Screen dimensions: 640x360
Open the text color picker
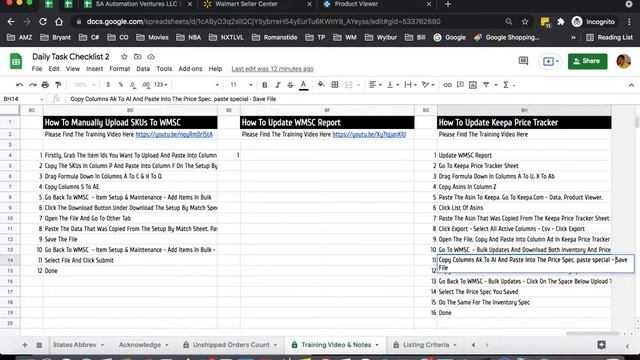[x=303, y=85]
